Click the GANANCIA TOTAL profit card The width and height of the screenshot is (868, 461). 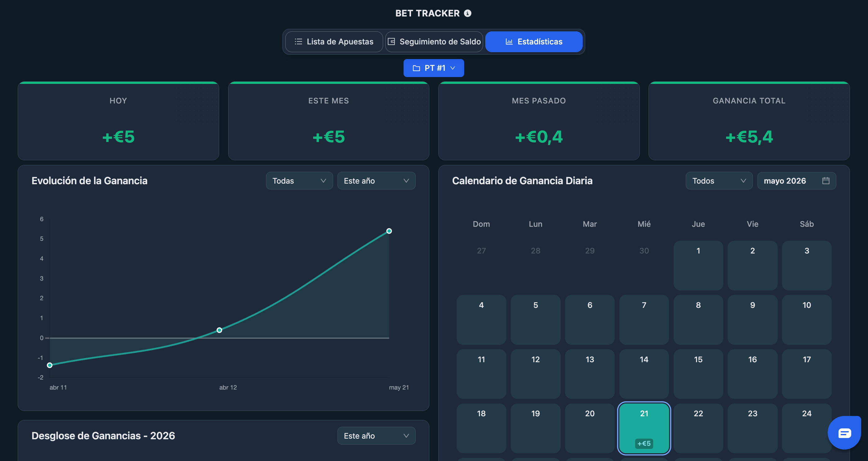tap(749, 121)
